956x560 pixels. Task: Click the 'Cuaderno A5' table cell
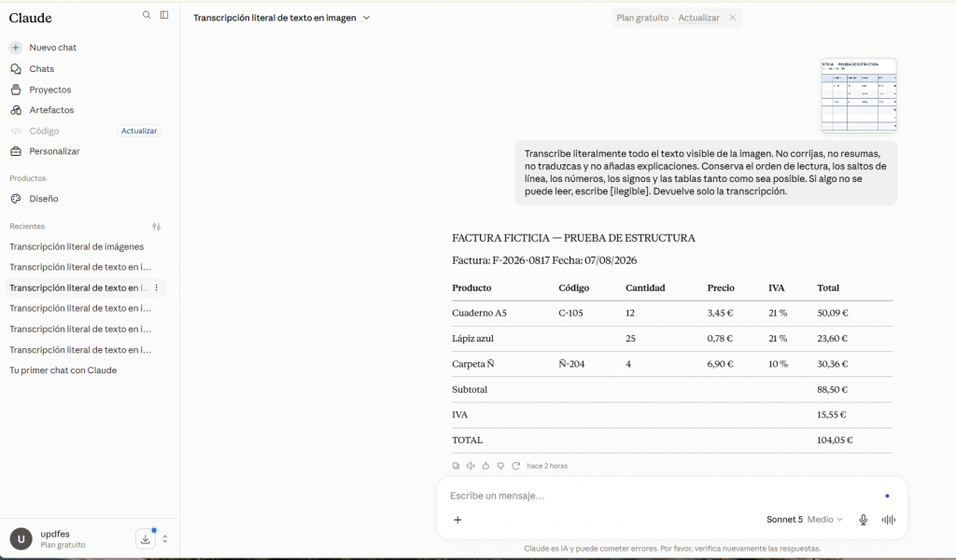coord(479,314)
